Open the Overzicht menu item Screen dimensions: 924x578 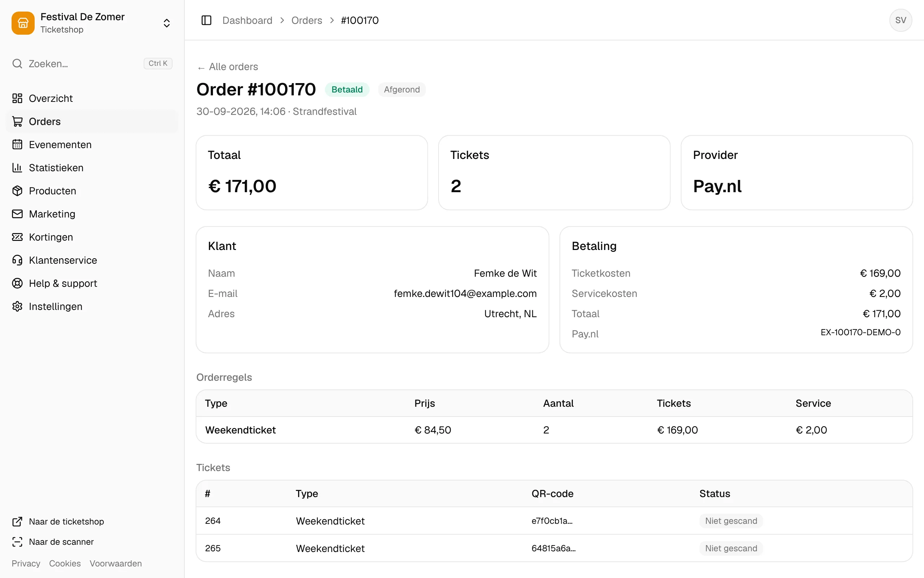(92, 98)
